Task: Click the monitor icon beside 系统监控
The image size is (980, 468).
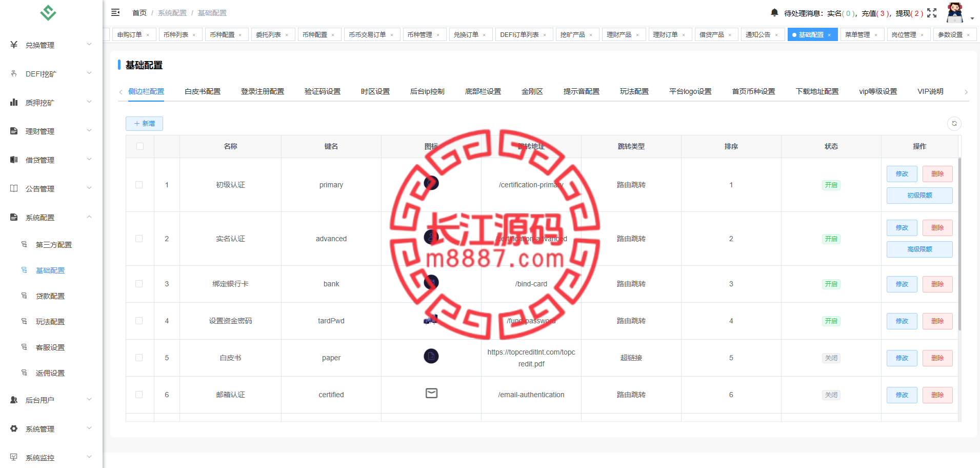Action: (x=14, y=457)
